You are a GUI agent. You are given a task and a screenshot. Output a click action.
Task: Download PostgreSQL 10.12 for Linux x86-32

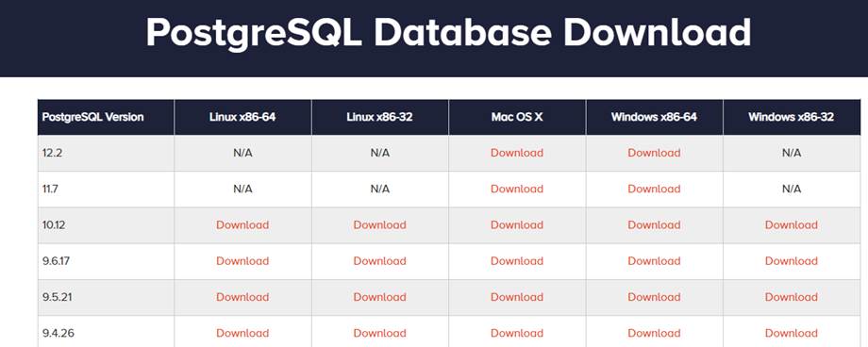[379, 224]
